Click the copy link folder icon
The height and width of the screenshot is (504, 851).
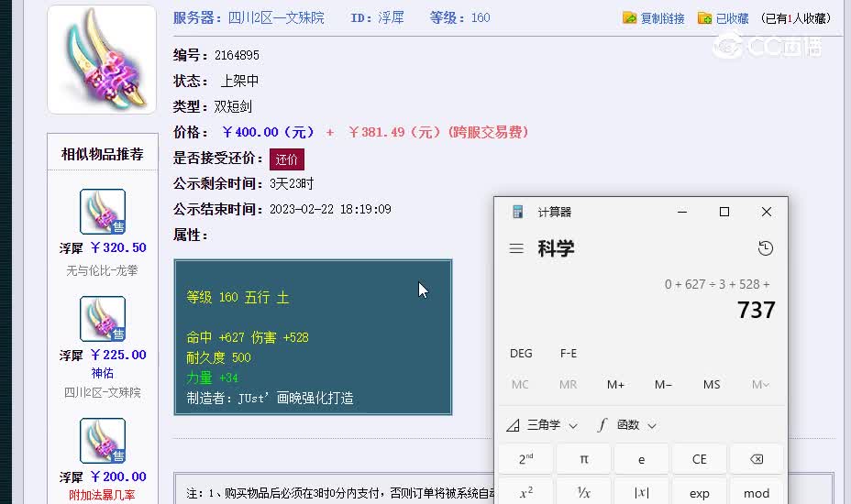coord(630,18)
